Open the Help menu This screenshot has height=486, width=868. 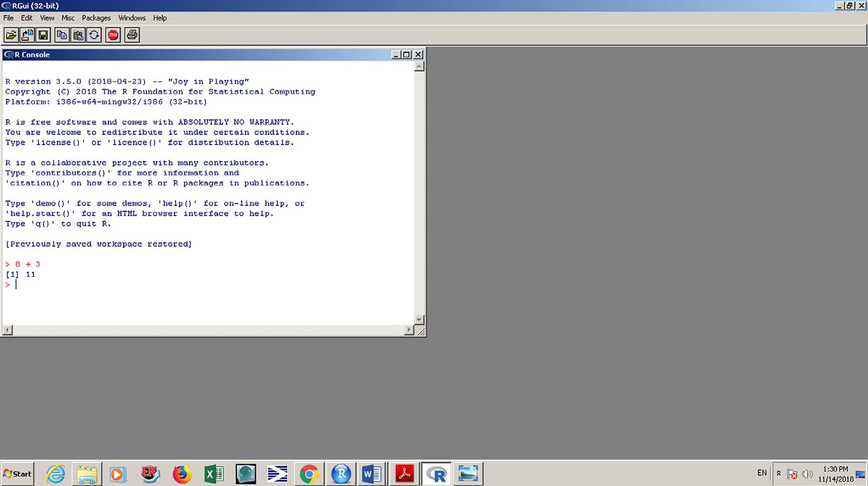coord(160,18)
